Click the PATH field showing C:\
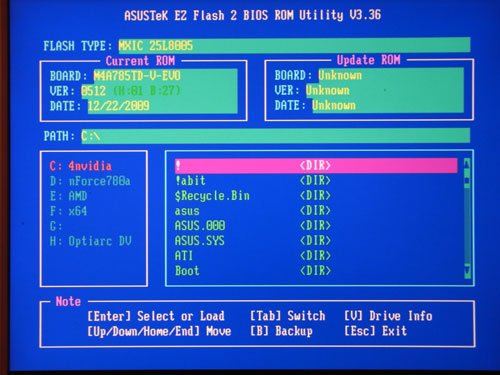Screen dimensions: 500x375 click(276, 136)
